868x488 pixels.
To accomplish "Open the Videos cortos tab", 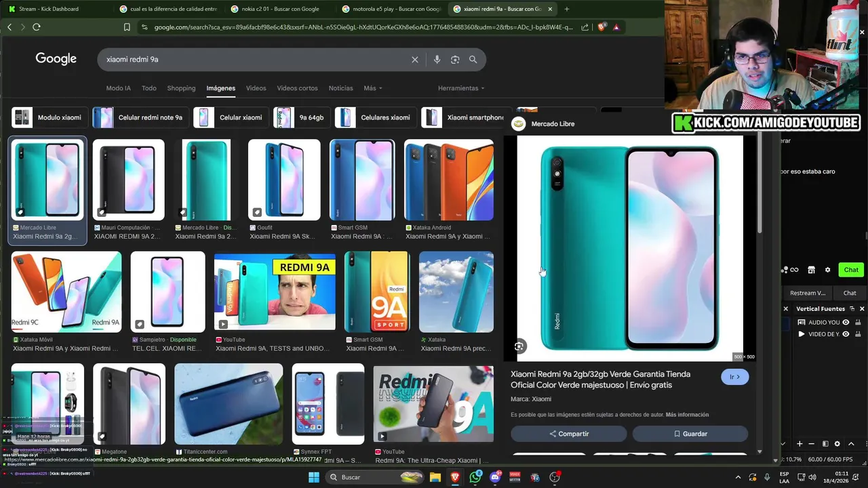I will point(297,88).
